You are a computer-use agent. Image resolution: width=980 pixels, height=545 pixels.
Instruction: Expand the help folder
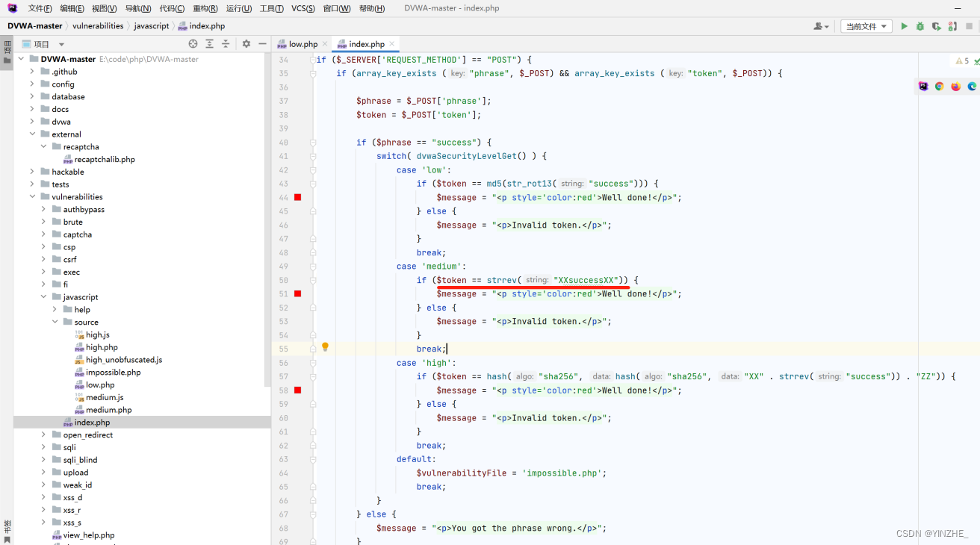tap(55, 310)
